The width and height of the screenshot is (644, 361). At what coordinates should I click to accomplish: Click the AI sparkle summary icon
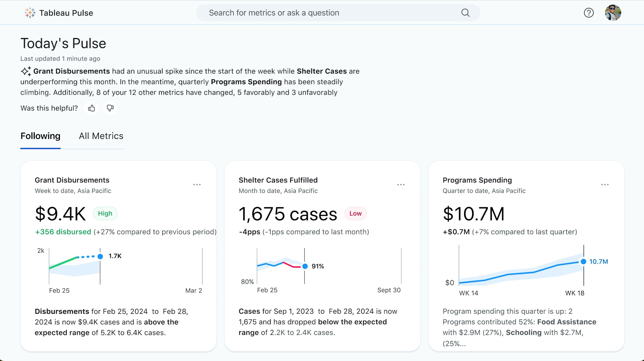click(26, 71)
